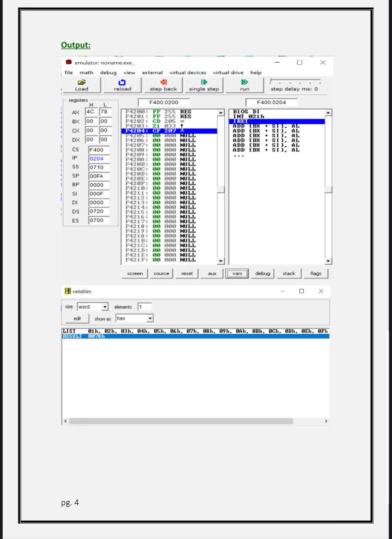Click the aux button
Screen dimensions: 392x539
(x=212, y=274)
